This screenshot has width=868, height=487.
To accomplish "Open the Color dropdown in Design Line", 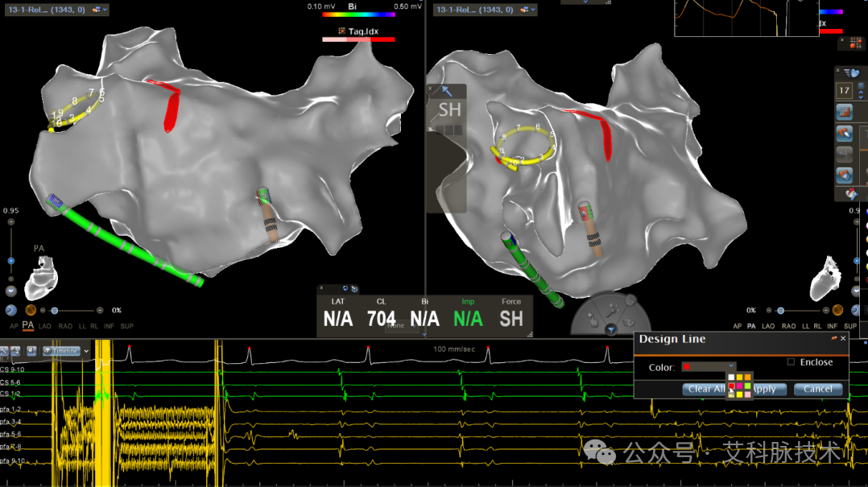I will 709,366.
